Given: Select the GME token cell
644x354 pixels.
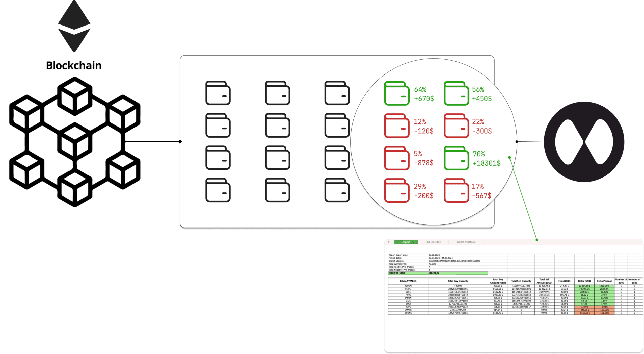Looking at the screenshot, I should tap(408, 301).
